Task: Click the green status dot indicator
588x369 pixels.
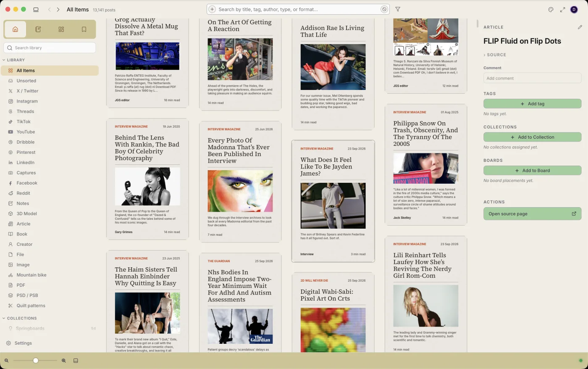Action: click(x=580, y=361)
